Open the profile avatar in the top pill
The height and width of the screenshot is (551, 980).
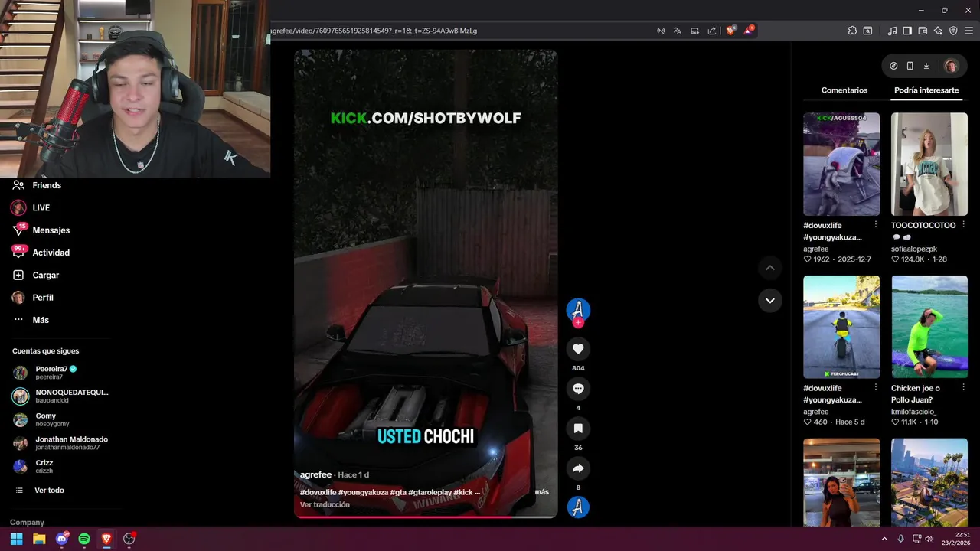(x=951, y=66)
